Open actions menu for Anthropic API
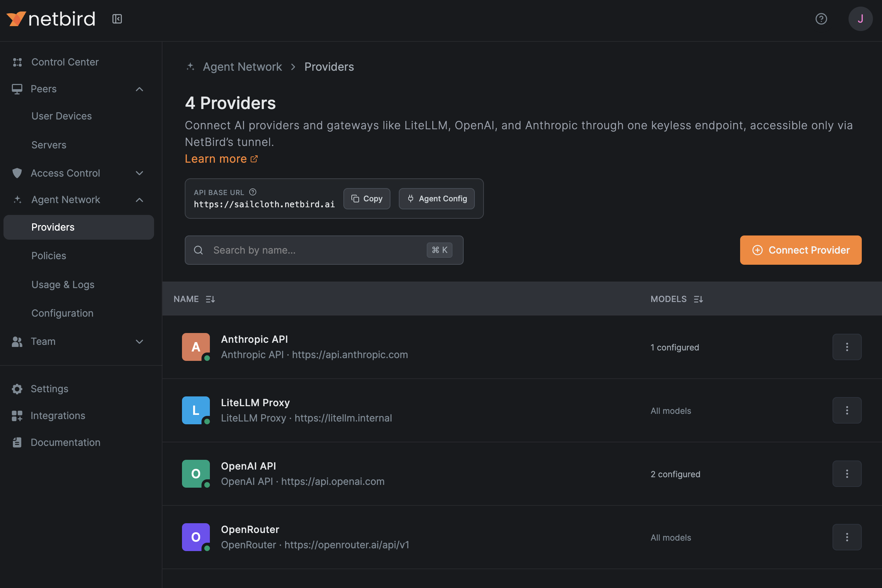 click(x=847, y=347)
